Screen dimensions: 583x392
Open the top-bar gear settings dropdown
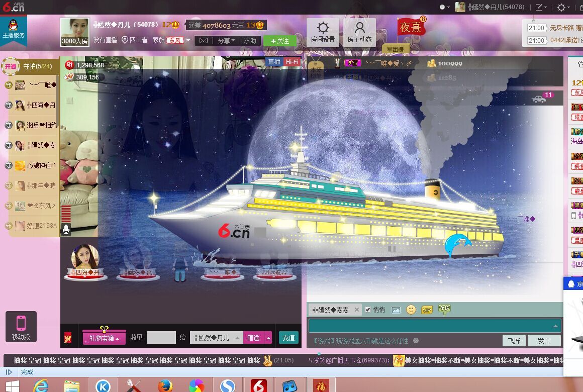click(563, 7)
